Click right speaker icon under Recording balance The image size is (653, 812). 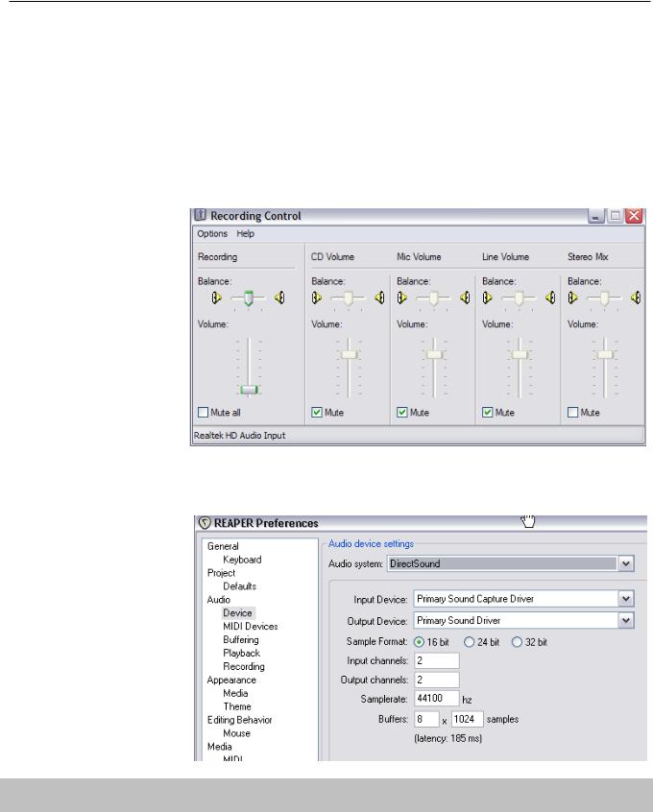coord(279,298)
